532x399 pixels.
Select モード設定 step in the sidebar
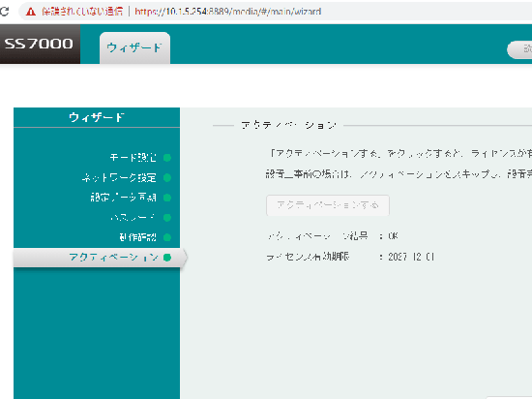tap(133, 158)
